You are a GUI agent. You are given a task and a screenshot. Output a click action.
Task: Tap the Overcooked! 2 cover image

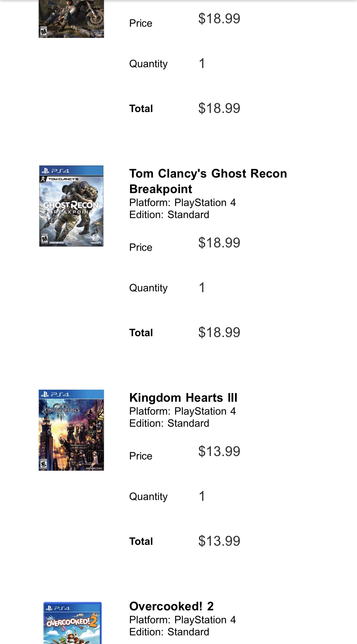(72, 623)
